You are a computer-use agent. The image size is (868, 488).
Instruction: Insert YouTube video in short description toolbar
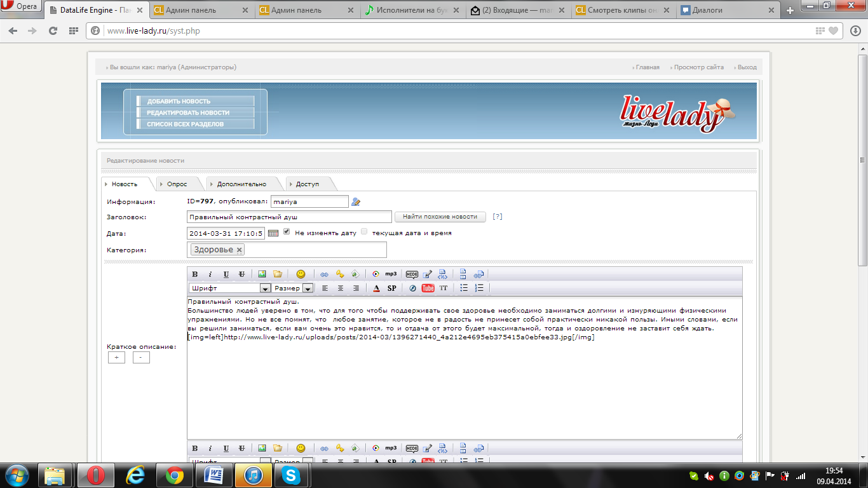[x=428, y=288]
